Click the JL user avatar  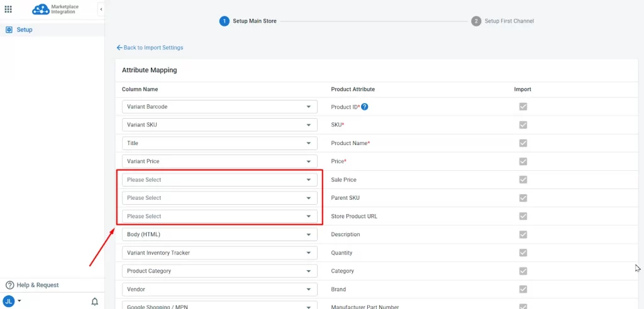pyautogui.click(x=9, y=301)
